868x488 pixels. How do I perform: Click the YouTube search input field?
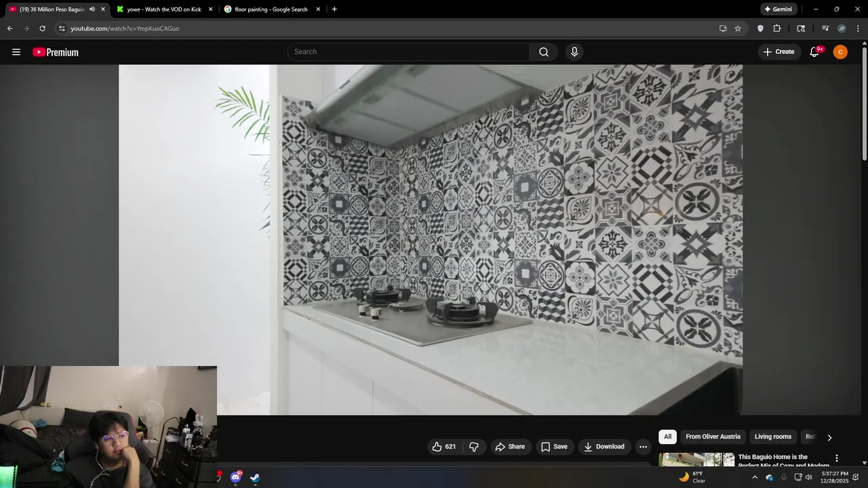[409, 52]
